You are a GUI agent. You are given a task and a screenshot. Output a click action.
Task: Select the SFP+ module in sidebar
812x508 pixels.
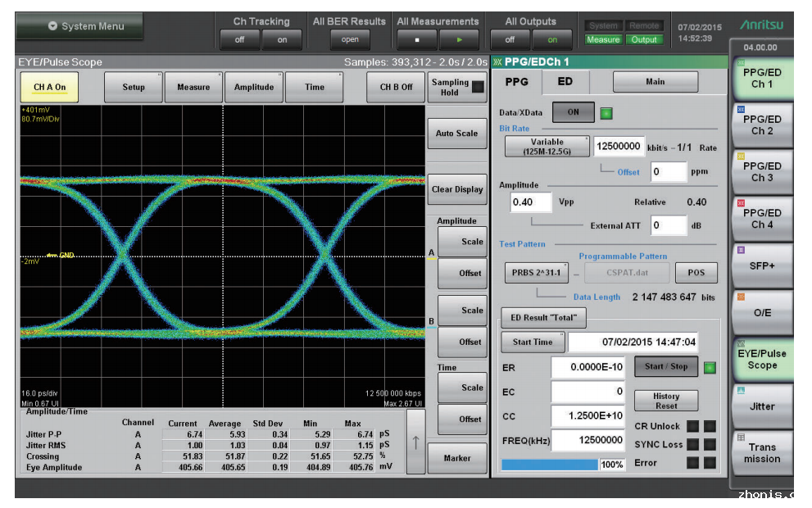point(761,265)
